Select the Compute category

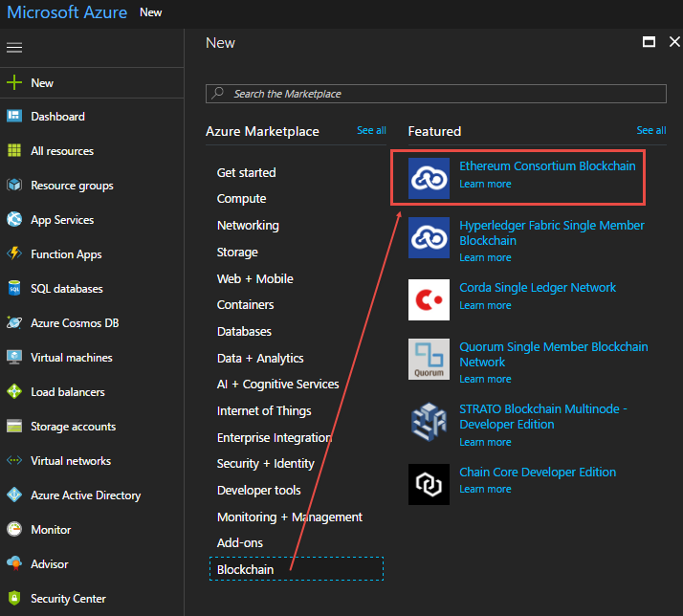[x=241, y=199]
